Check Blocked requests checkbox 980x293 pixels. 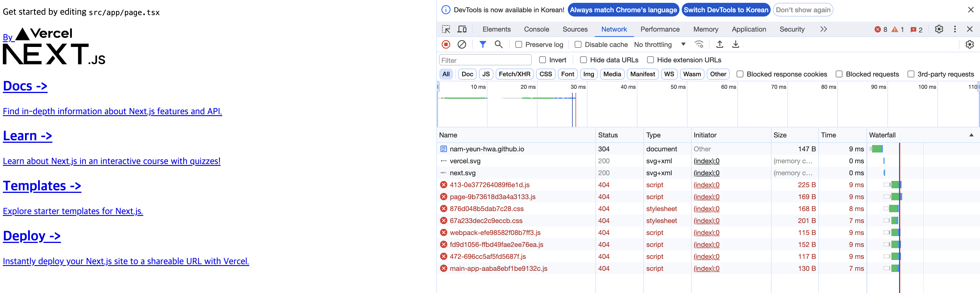839,74
